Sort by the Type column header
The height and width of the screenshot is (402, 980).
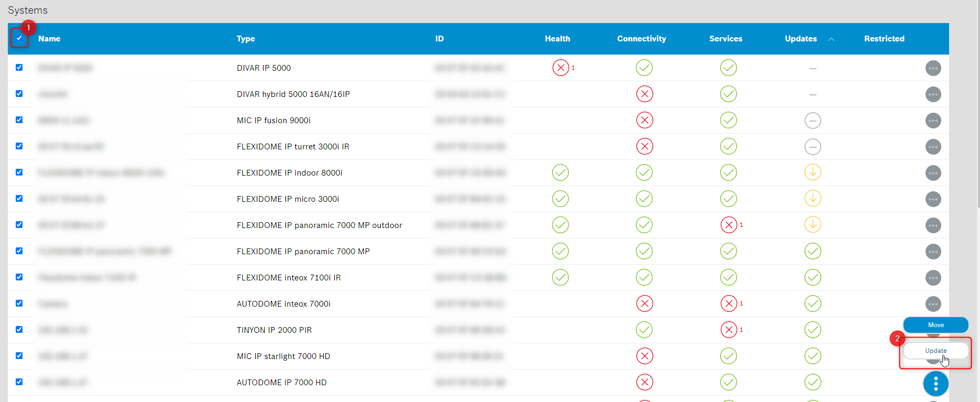click(x=246, y=39)
